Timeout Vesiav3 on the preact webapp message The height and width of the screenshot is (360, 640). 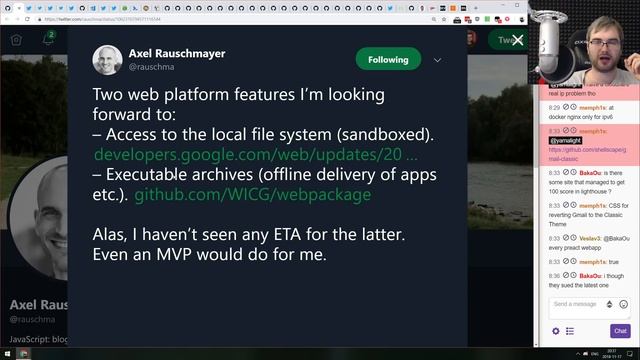[x=573, y=238]
